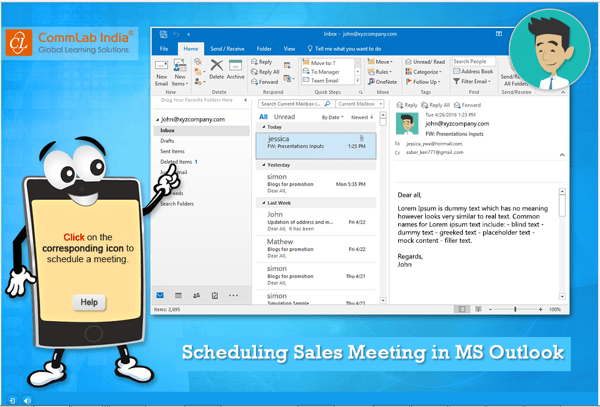Click the More respond actions icon
The height and width of the screenshot is (407, 600).
point(287,78)
